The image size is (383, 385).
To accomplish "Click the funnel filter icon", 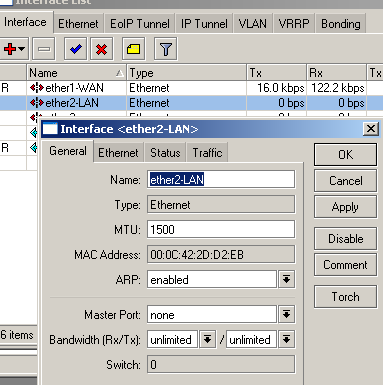I will 166,49.
